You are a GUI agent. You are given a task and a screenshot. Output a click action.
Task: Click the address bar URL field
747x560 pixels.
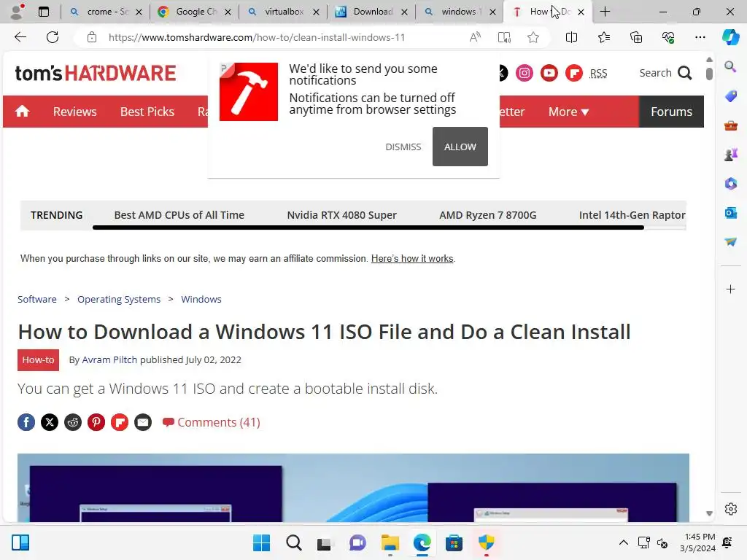tap(256, 37)
